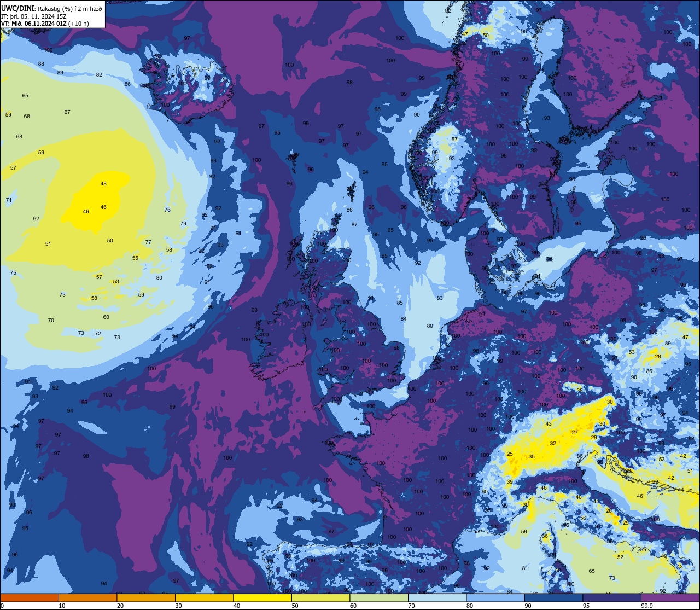Click the 'IT: þri. 05. 11. 2024 15Z' line
The width and height of the screenshot is (700, 610).
tap(34, 16)
